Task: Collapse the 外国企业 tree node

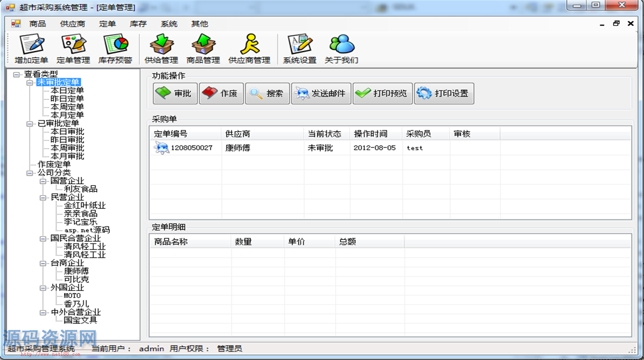Action: click(x=43, y=288)
